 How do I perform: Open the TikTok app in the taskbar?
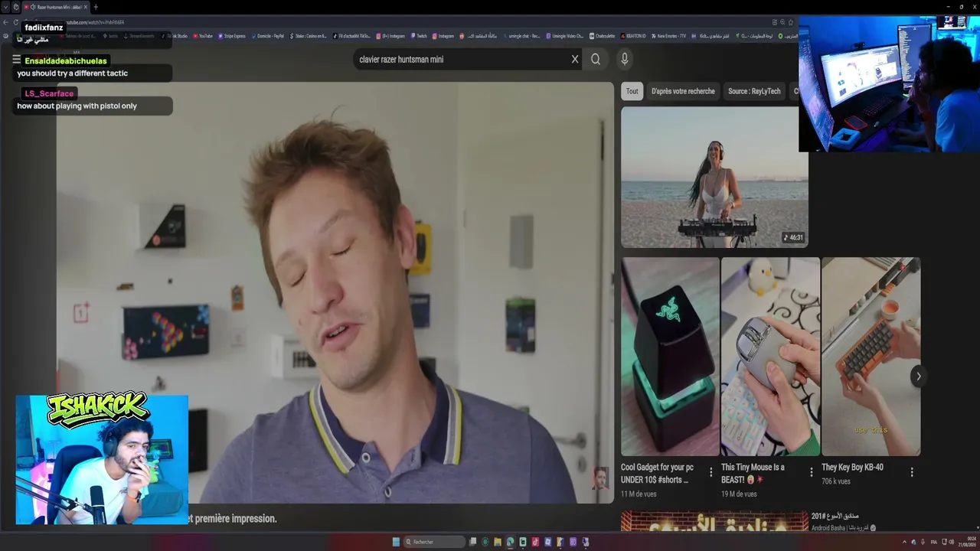pyautogui.click(x=535, y=542)
